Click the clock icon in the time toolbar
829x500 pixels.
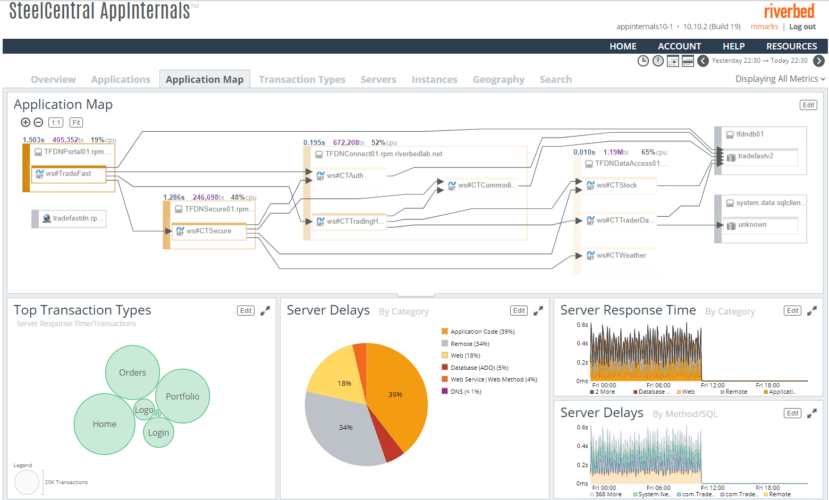tap(643, 61)
